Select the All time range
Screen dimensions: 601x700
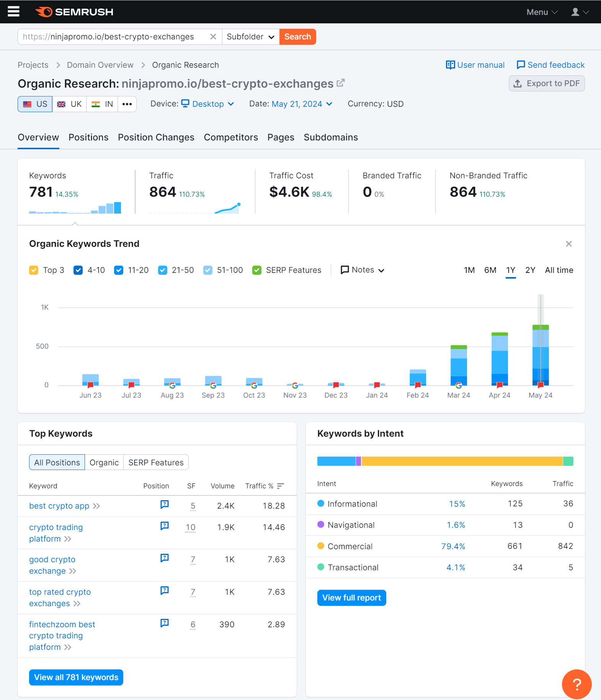point(559,270)
